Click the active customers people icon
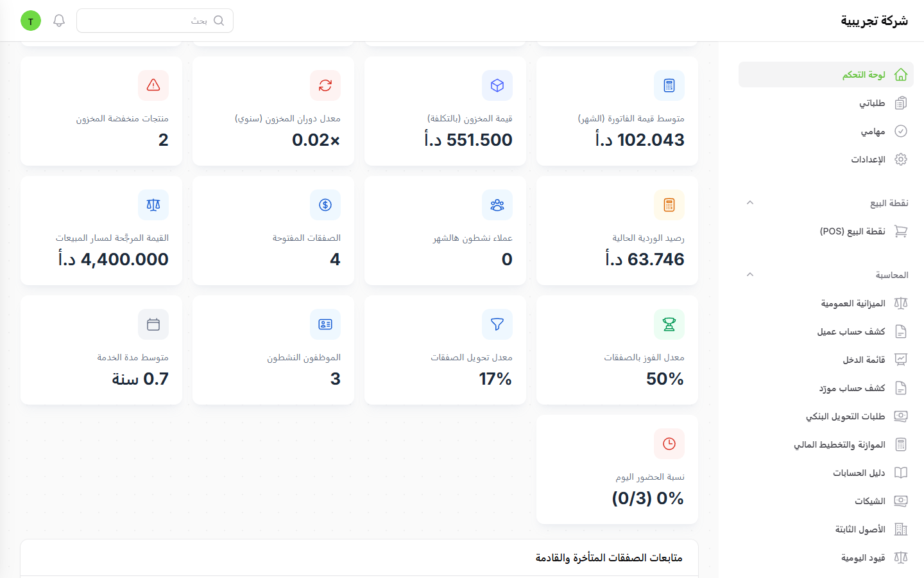Viewport: 924px width, 578px height. coord(497,205)
